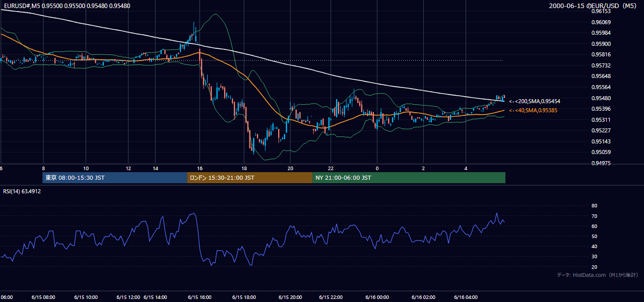Image resolution: width=644 pixels, height=302 pixels.
Task: Select the NY 21:00-06:00 JST session bar
Action: click(409, 178)
